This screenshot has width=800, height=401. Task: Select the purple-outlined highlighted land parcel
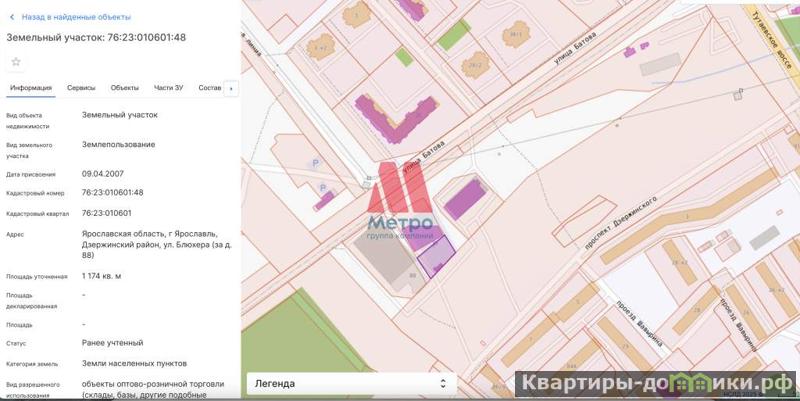click(434, 260)
